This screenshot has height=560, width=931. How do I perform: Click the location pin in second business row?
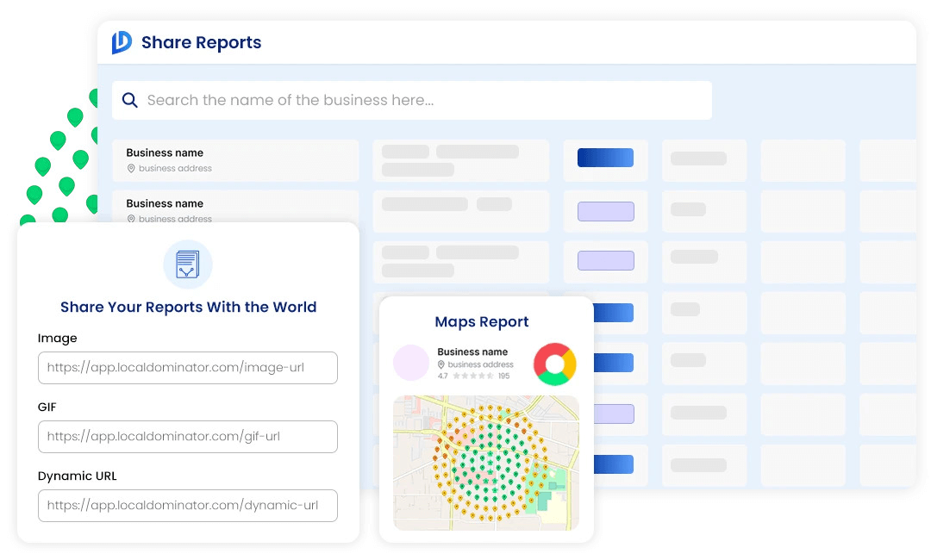click(131, 219)
